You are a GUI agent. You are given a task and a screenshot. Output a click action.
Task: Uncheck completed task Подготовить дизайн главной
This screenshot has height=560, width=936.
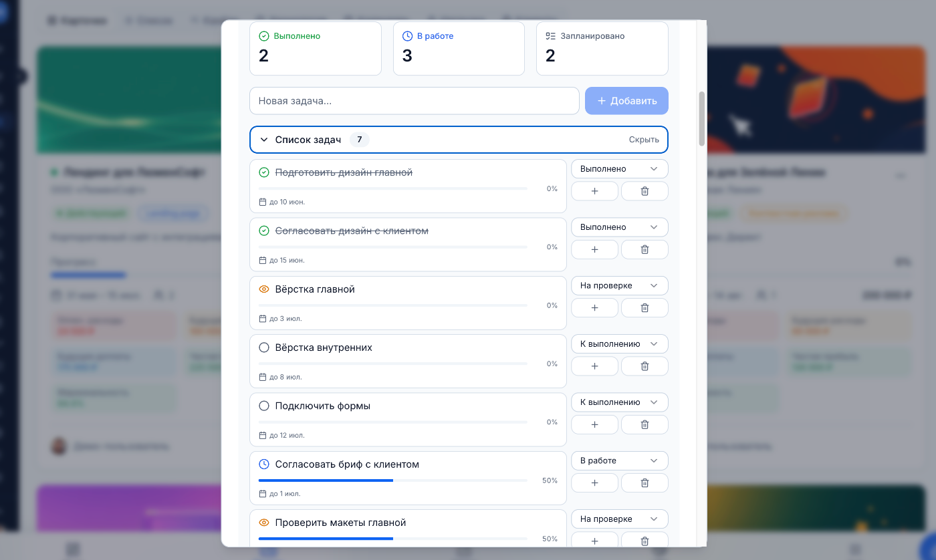tap(264, 172)
